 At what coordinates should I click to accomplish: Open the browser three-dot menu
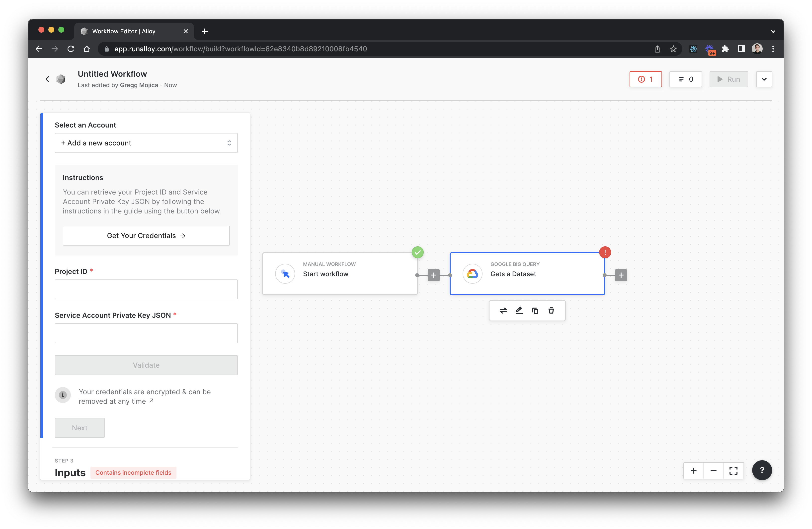click(773, 49)
